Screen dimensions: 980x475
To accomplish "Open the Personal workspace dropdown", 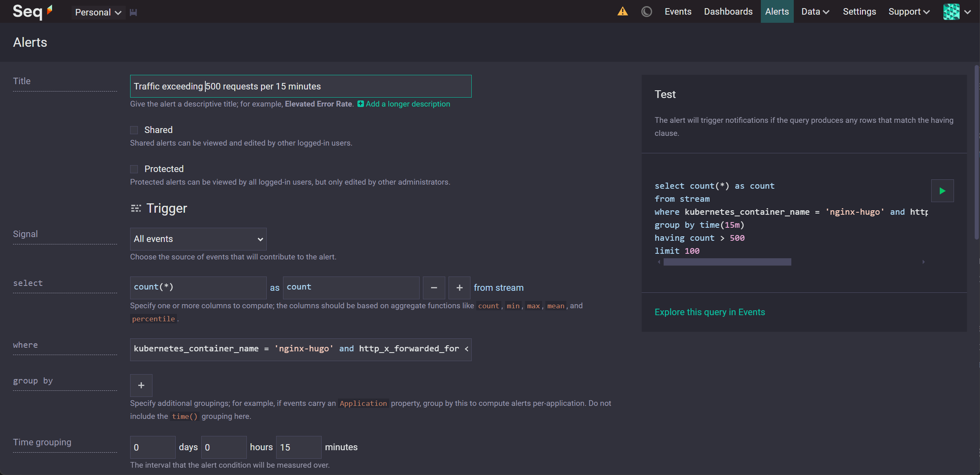I will pyautogui.click(x=98, y=12).
